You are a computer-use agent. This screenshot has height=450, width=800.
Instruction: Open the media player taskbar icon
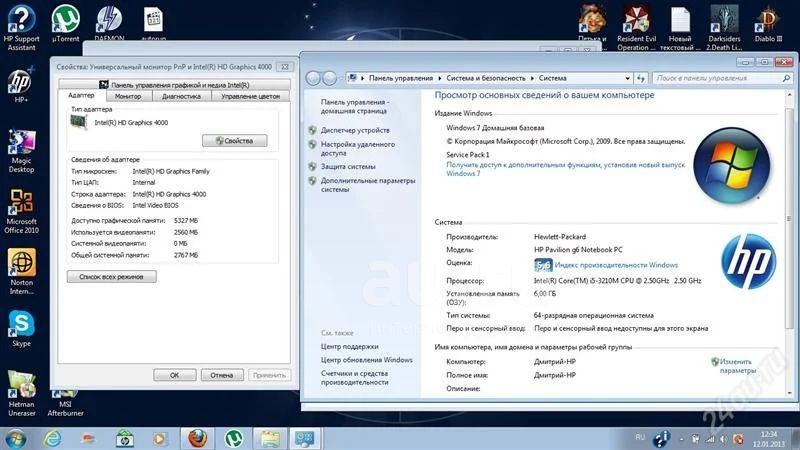pos(160,438)
